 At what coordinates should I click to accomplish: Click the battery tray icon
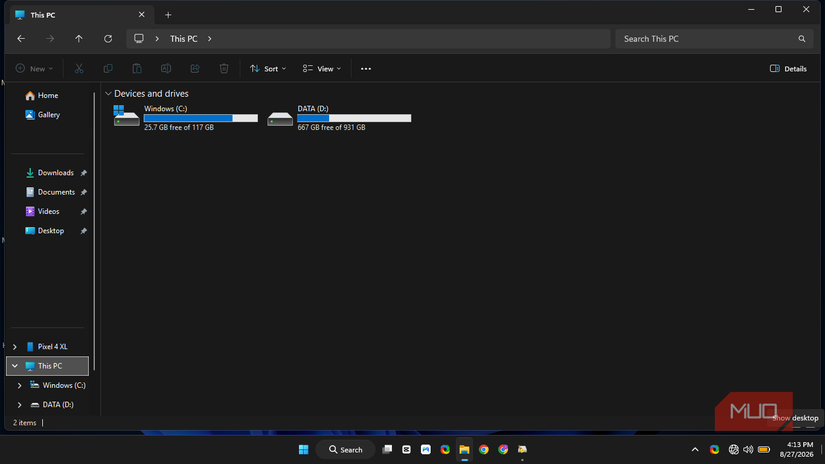(x=764, y=449)
